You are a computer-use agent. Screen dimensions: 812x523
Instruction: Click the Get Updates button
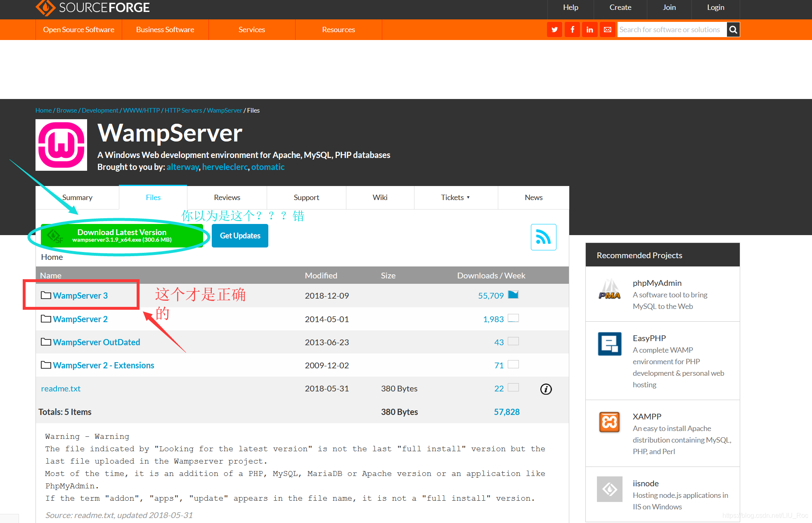pos(240,236)
